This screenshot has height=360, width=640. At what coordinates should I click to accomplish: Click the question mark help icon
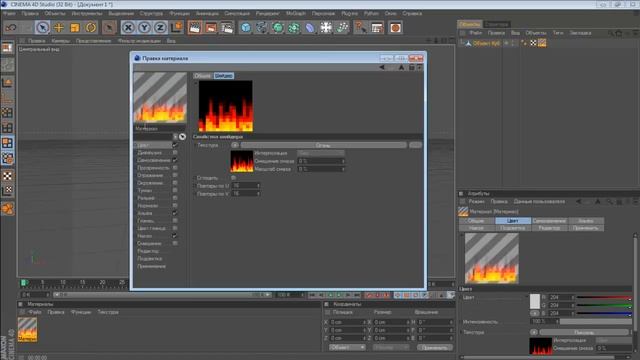[361, 27]
